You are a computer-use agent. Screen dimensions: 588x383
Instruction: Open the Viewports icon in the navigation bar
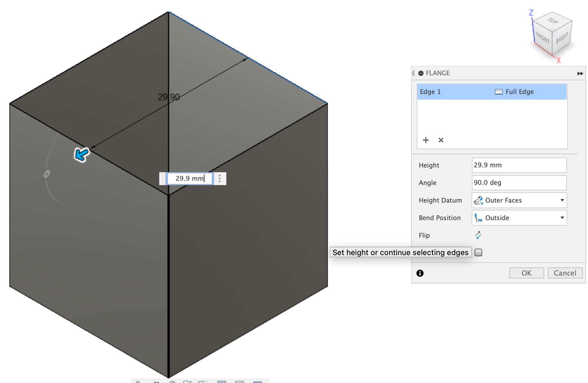click(258, 381)
